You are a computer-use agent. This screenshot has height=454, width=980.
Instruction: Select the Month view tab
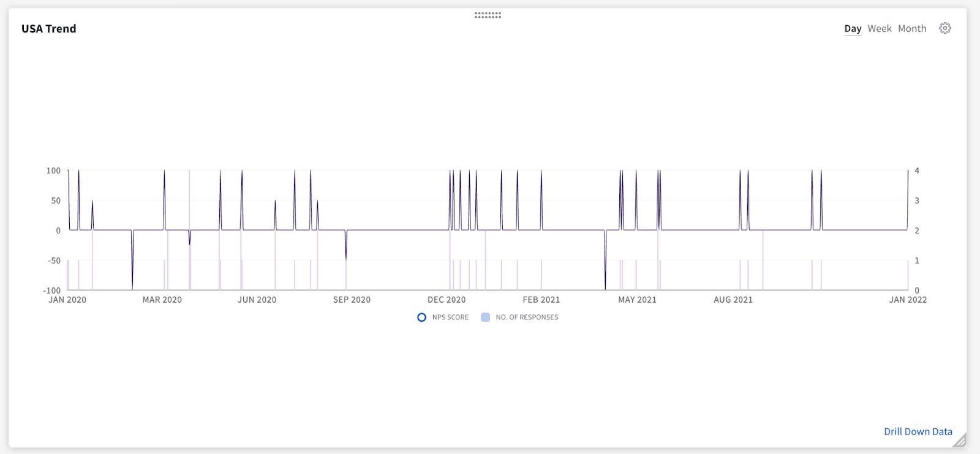point(912,29)
